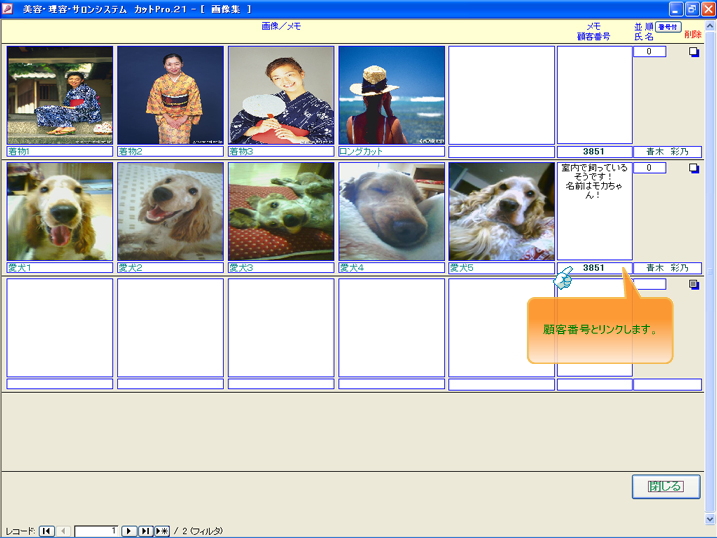717x538 pixels.
Task: Minimize the カットPro.21 window
Action: 676,9
